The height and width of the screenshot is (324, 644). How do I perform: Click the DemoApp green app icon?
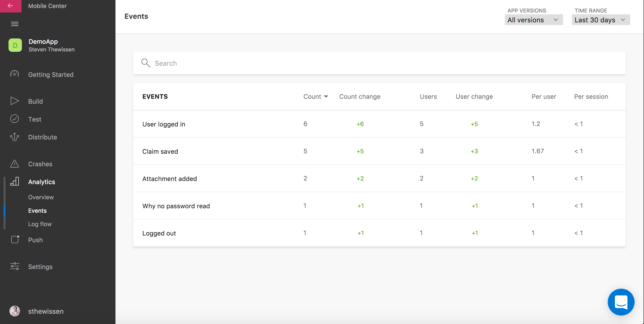(x=15, y=45)
